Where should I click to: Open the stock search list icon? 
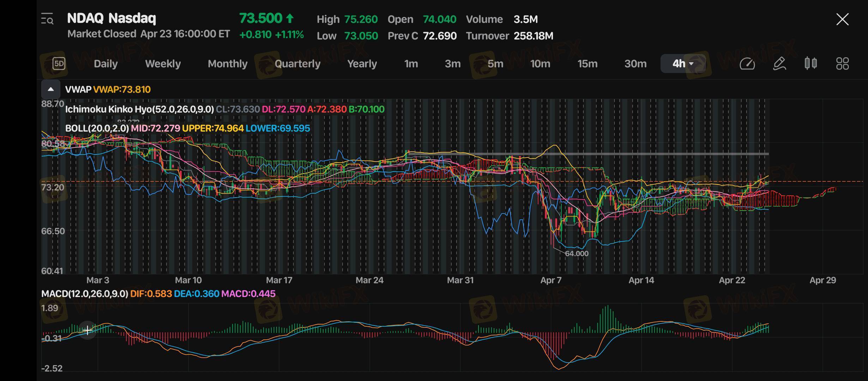[x=47, y=19]
